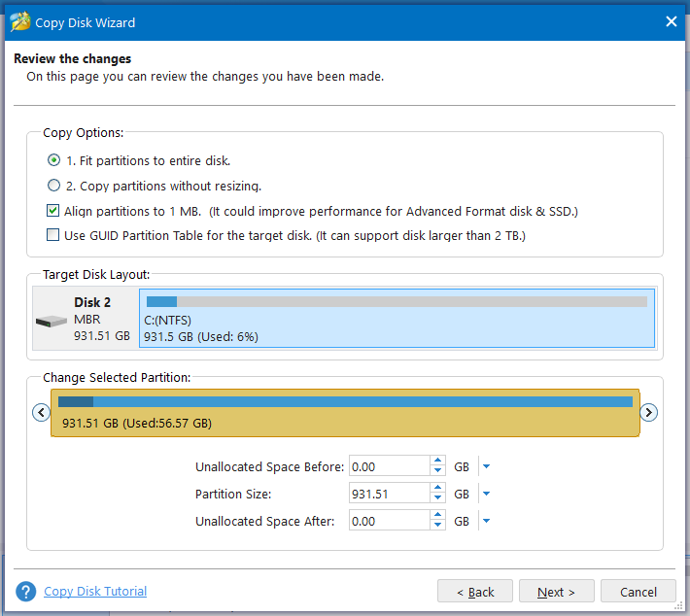Open unit dropdown for Unallocated Space After

tap(486, 521)
